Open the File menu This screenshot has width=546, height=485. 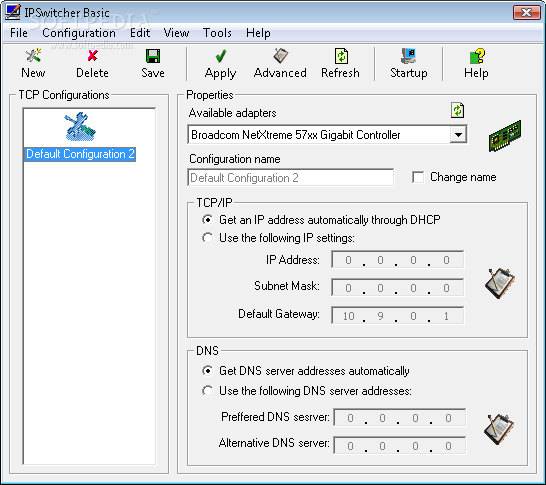pyautogui.click(x=19, y=33)
